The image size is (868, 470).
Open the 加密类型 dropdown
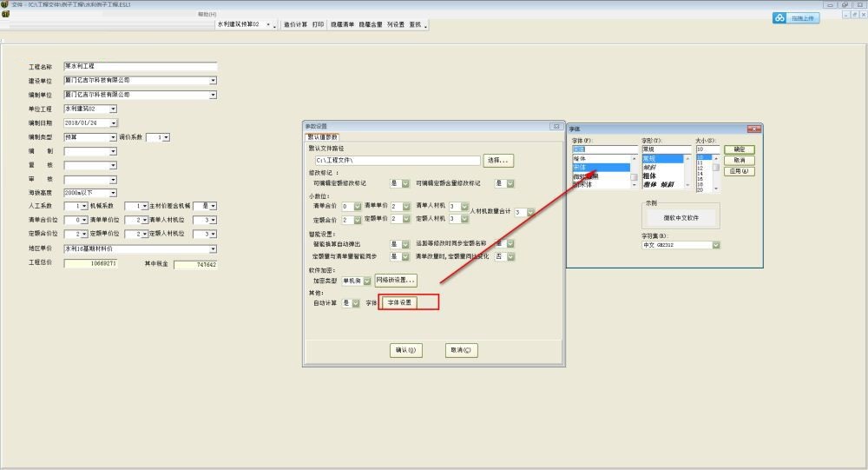(x=367, y=281)
